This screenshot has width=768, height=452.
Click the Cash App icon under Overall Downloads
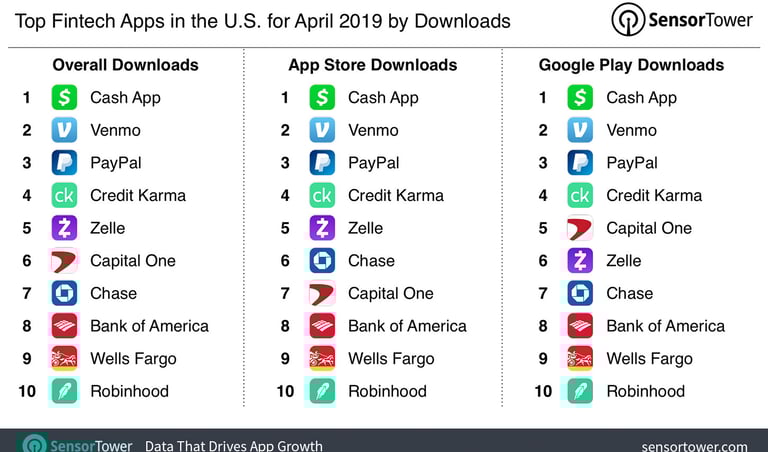click(x=64, y=97)
